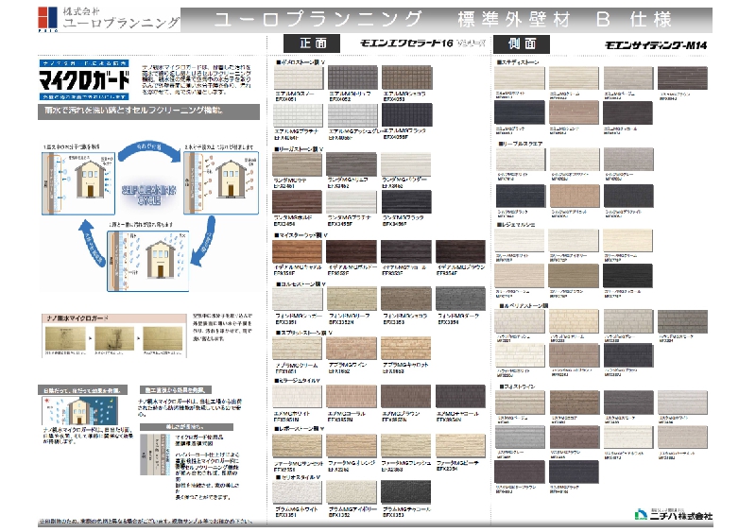The width and height of the screenshot is (756, 532).
Task: Click the ■スプリットストーン調 V heading
Action: click(303, 333)
